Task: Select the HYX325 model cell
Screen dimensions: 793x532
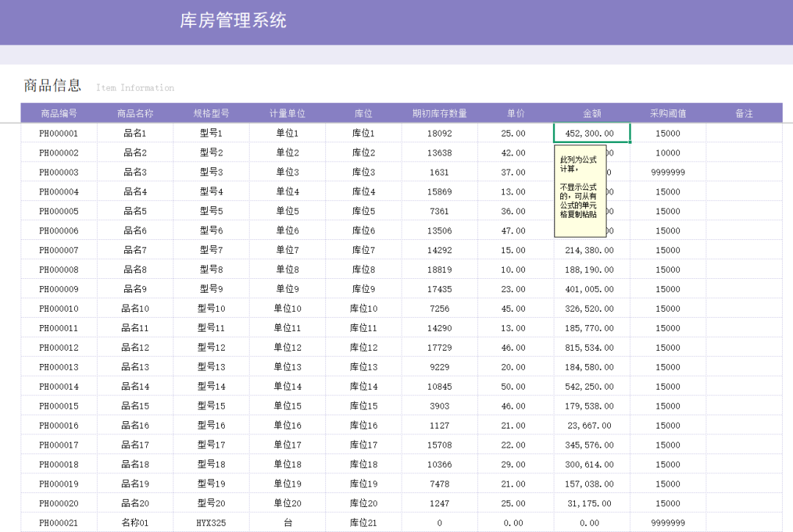Action: (211, 523)
